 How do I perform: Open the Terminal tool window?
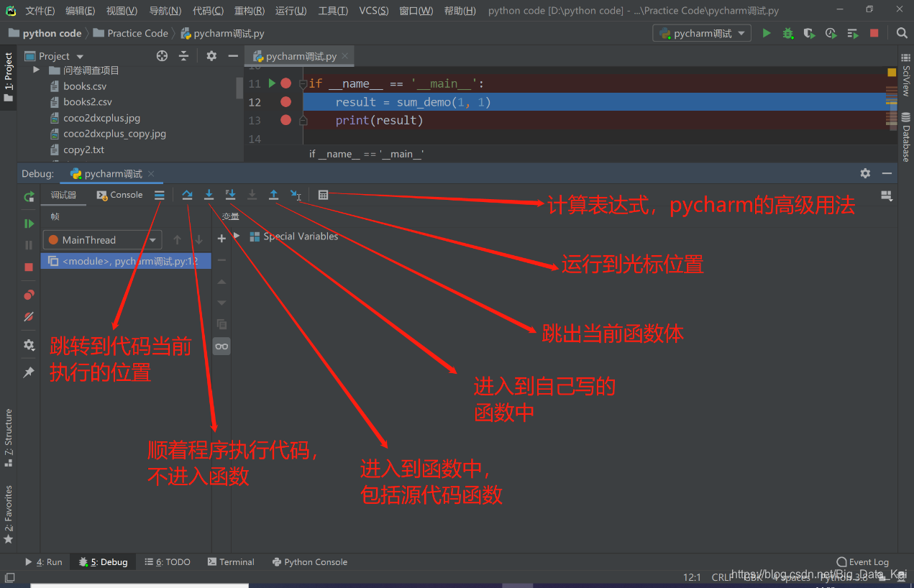pos(231,562)
